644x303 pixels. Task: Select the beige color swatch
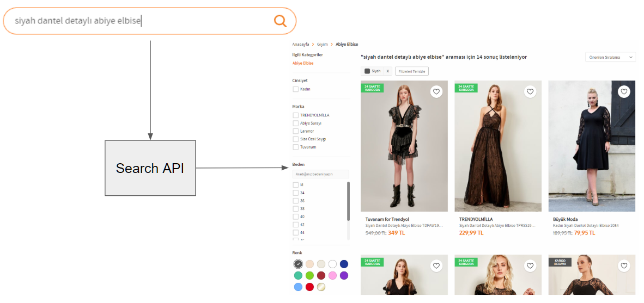(309, 264)
